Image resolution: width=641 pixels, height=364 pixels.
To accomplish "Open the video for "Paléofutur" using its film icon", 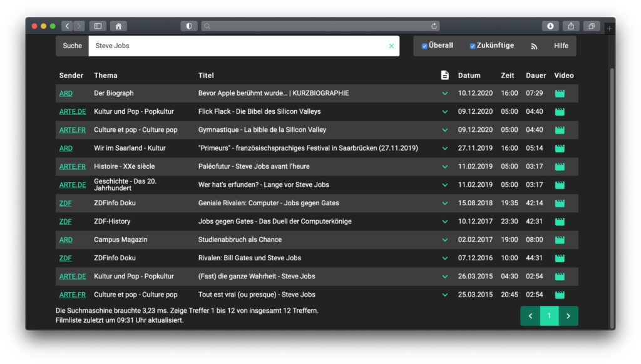I will [x=559, y=166].
